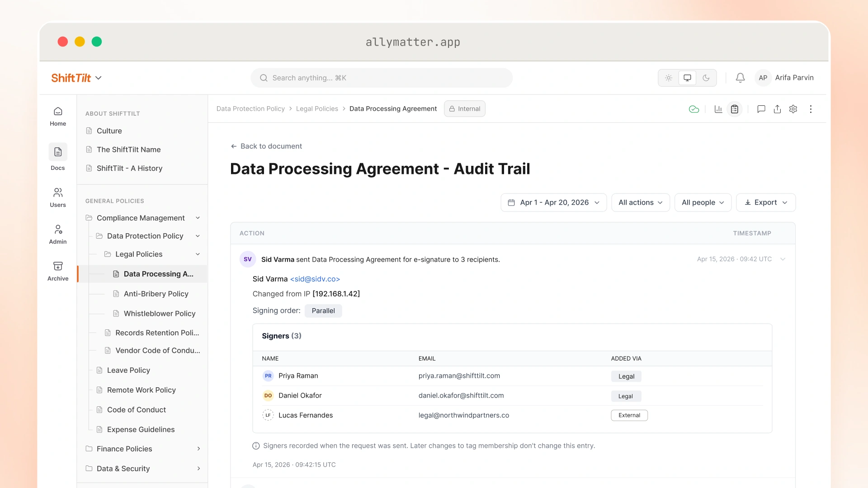The width and height of the screenshot is (868, 488).
Task: Open the ShiftTilt workspace switcher
Action: click(x=76, y=78)
